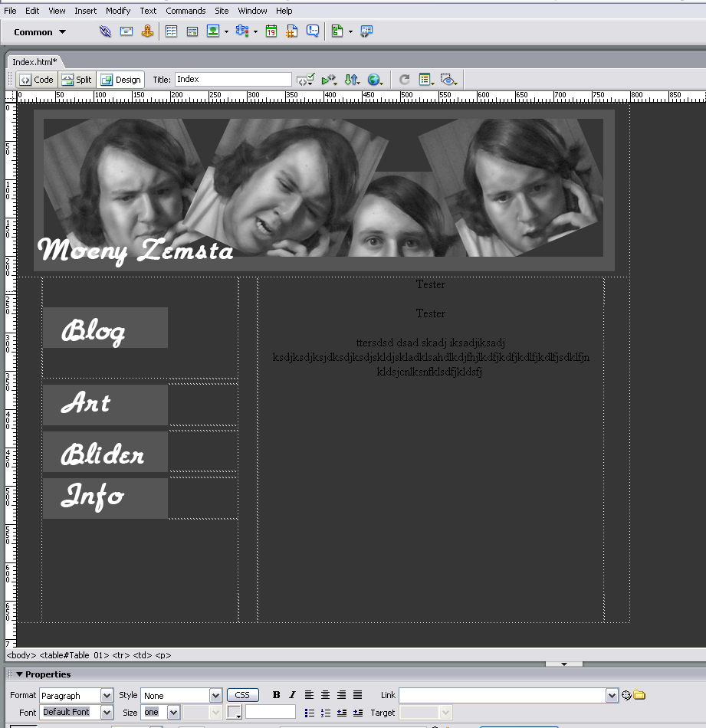Viewport: 706px width, 728px height.
Task: Open the File menu
Action: click(x=10, y=11)
